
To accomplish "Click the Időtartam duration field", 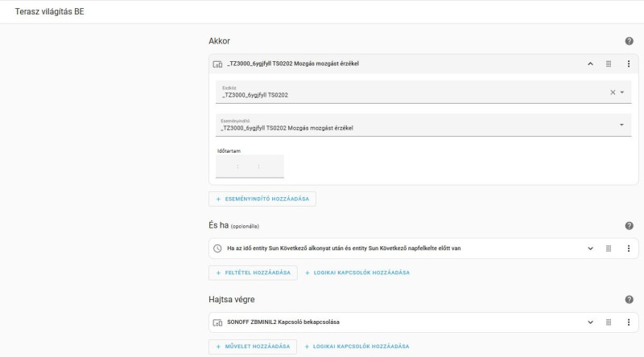I will 250,166.
